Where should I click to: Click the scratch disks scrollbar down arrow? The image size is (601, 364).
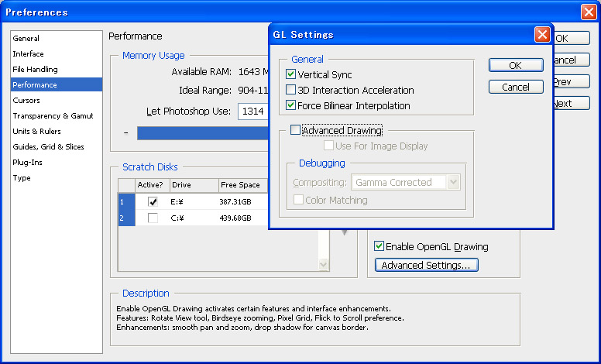pos(323,264)
